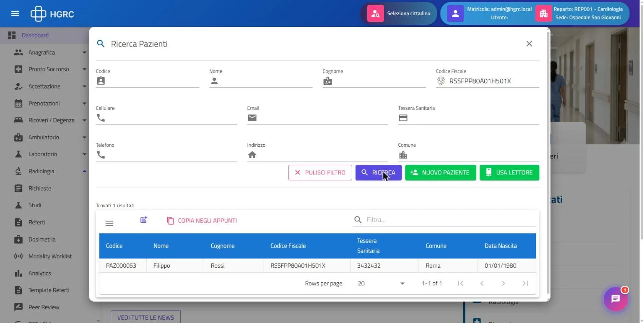Click the USA LETTORE button
The image size is (644, 323).
(x=509, y=172)
